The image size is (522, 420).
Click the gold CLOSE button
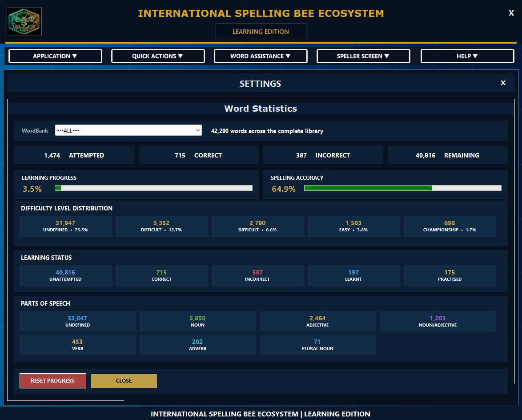124,381
